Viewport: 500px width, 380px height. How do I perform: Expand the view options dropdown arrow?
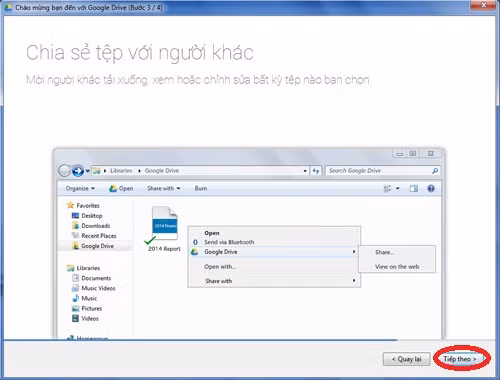398,189
